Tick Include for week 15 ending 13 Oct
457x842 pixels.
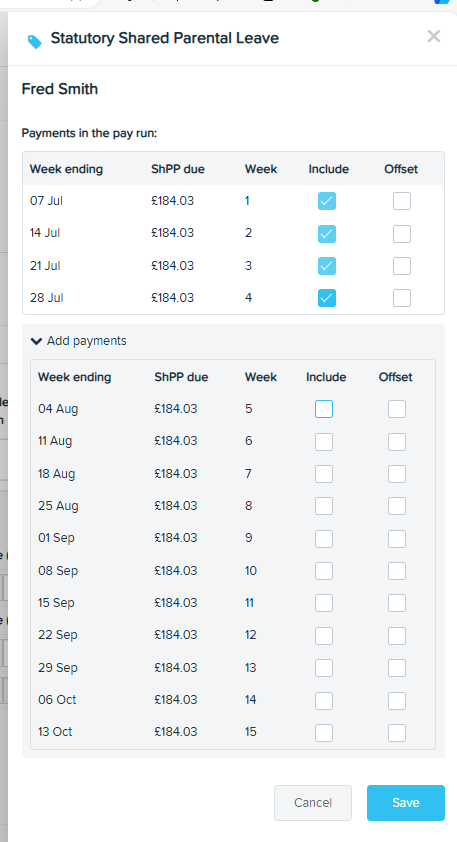coord(324,732)
